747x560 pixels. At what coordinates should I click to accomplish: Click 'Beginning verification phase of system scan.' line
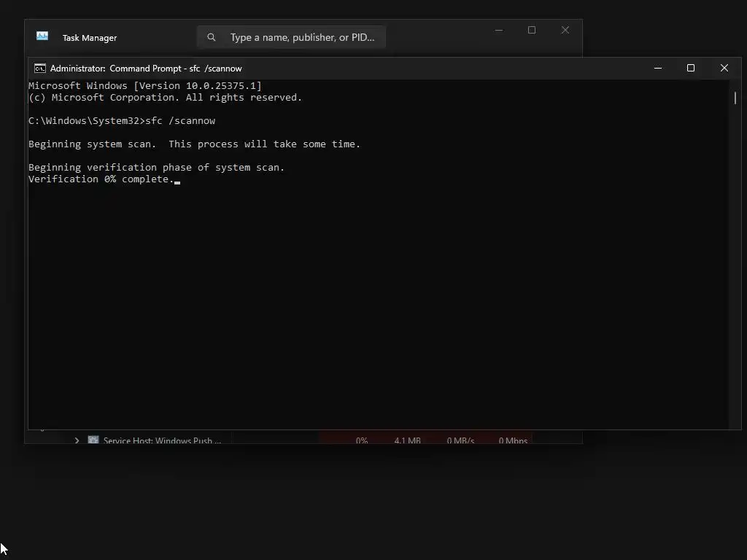point(156,167)
